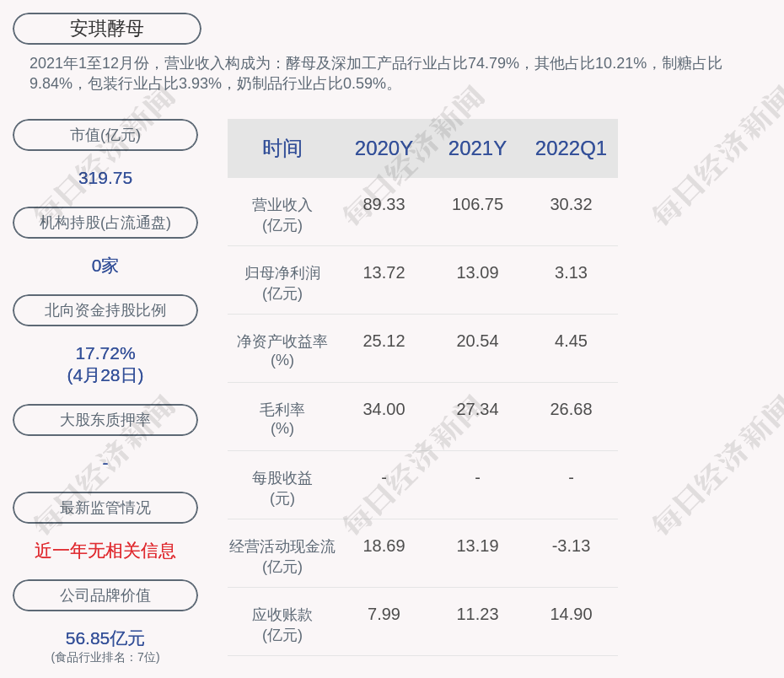Click the 2022Q1 column header

tap(571, 148)
